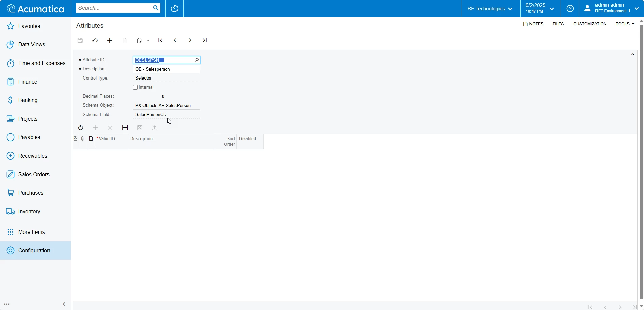Go to the previous record
The width and height of the screenshot is (644, 310).
pyautogui.click(x=175, y=41)
